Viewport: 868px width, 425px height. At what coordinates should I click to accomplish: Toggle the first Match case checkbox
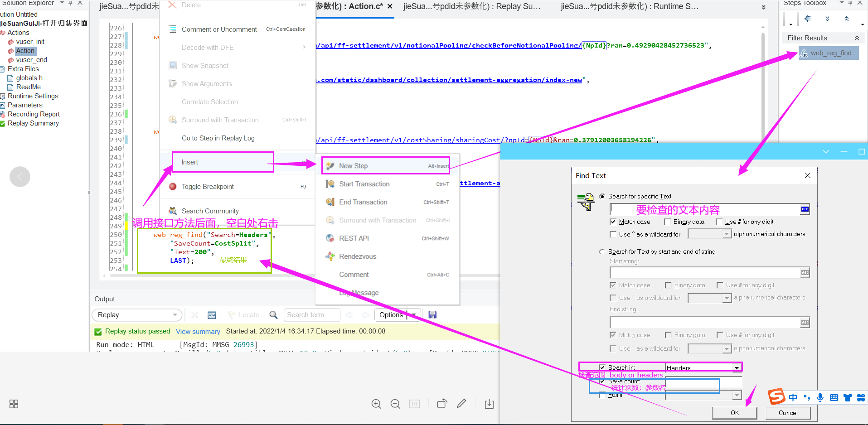click(x=613, y=222)
